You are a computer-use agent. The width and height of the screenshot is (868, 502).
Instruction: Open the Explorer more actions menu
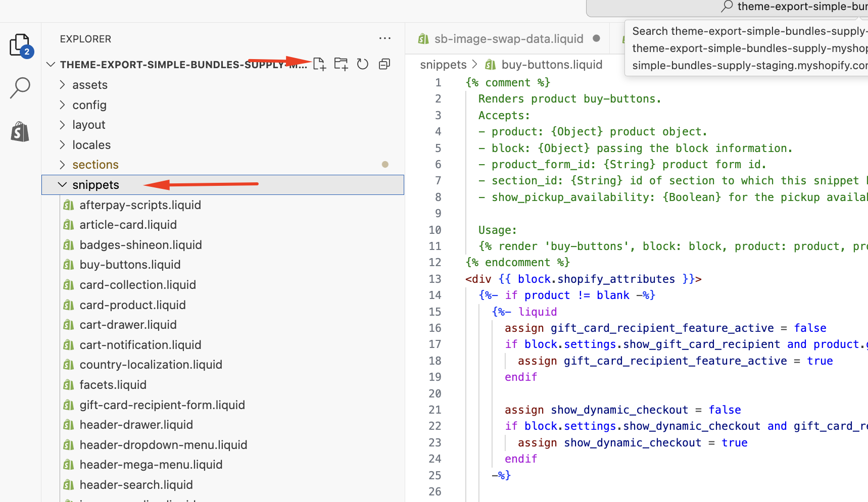point(385,38)
